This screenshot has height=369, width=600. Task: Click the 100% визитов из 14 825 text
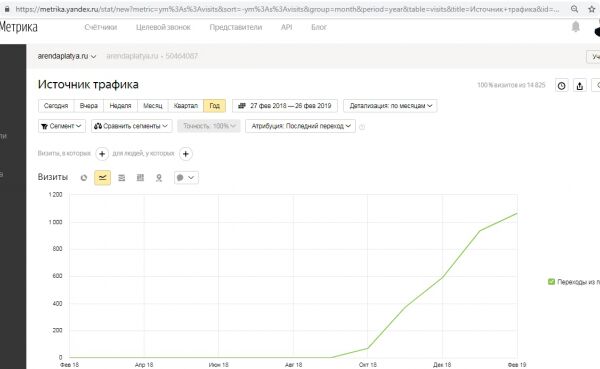[511, 85]
